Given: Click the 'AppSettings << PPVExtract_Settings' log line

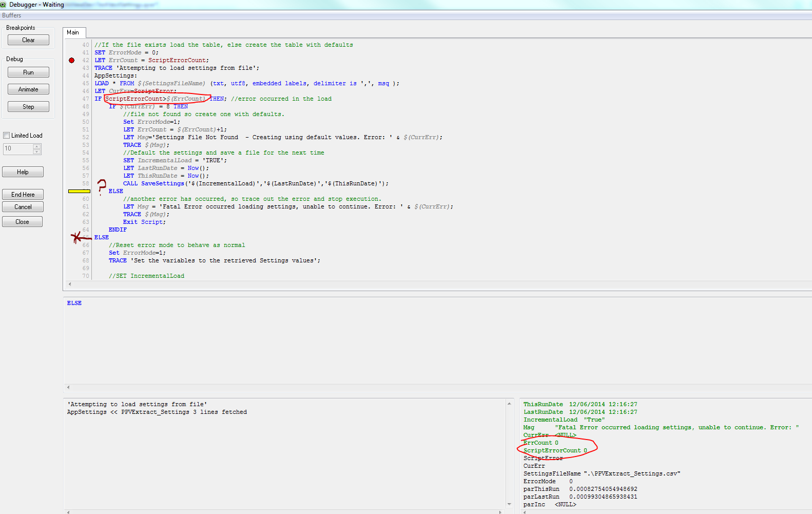Looking at the screenshot, I should [157, 412].
